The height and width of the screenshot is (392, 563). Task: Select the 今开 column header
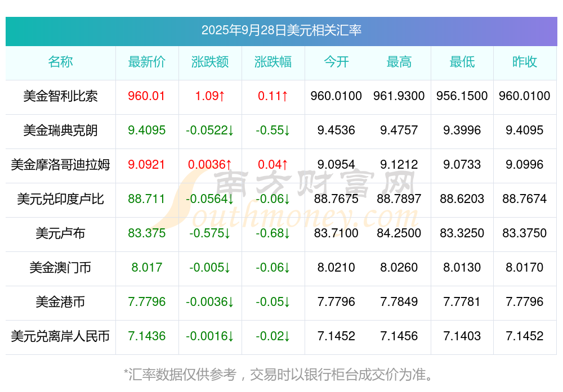coord(336,62)
